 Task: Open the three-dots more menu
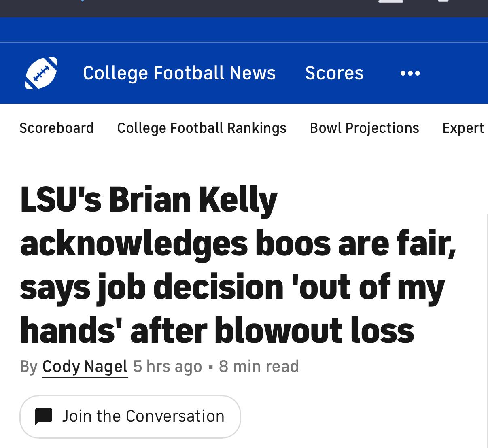pyautogui.click(x=410, y=73)
